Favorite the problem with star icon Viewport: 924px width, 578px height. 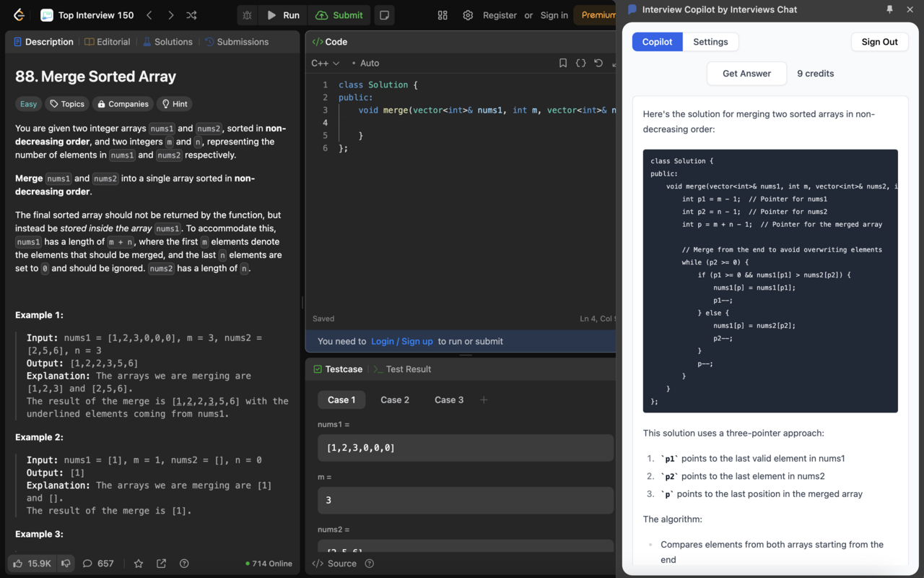139,564
